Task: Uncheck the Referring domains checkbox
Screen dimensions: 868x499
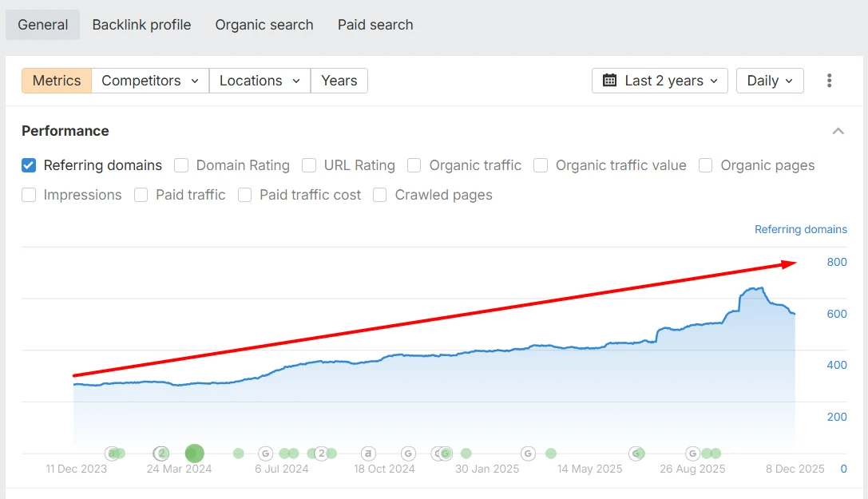Action: click(29, 165)
